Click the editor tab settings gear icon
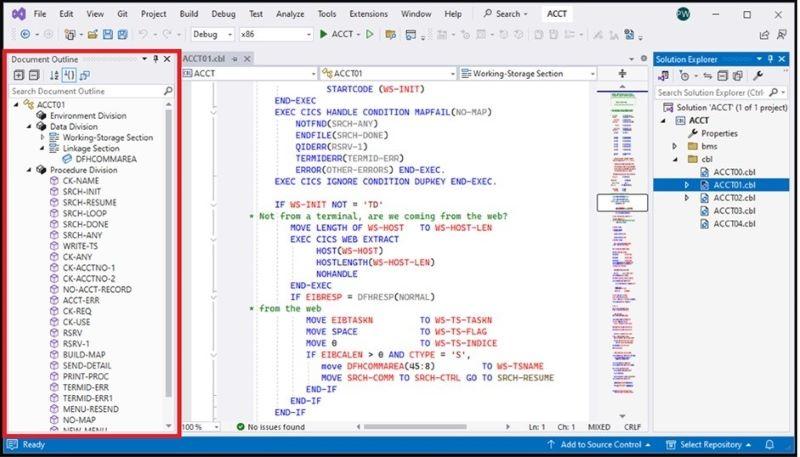The width and height of the screenshot is (800, 457). pyautogui.click(x=644, y=59)
